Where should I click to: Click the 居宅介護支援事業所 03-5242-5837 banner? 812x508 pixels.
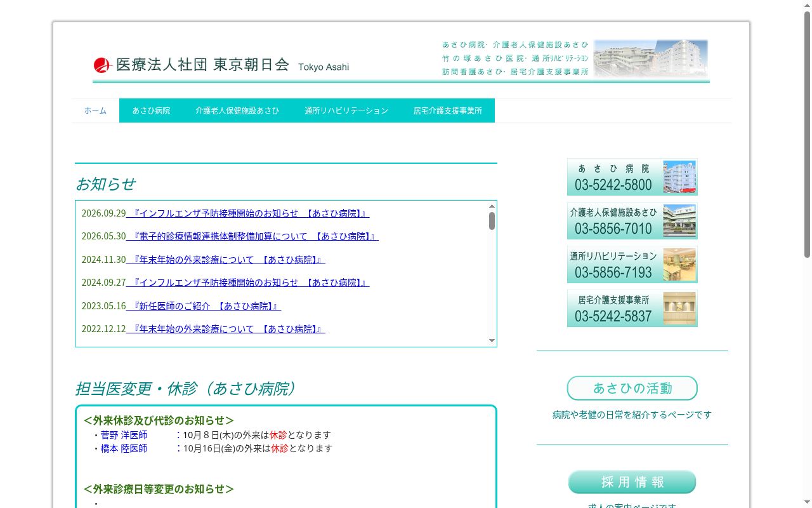point(632,308)
